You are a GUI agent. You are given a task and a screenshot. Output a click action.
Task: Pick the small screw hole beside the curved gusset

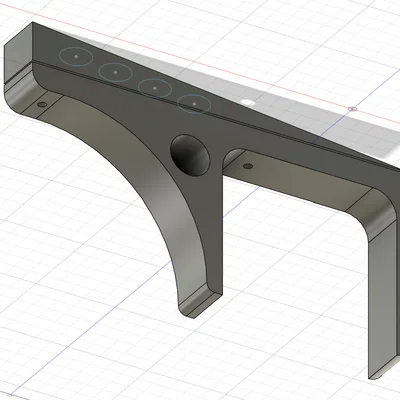coord(42,105)
